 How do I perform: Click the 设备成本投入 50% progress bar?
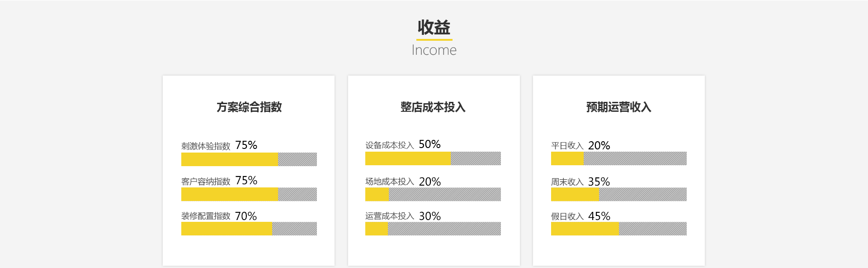pos(433,158)
